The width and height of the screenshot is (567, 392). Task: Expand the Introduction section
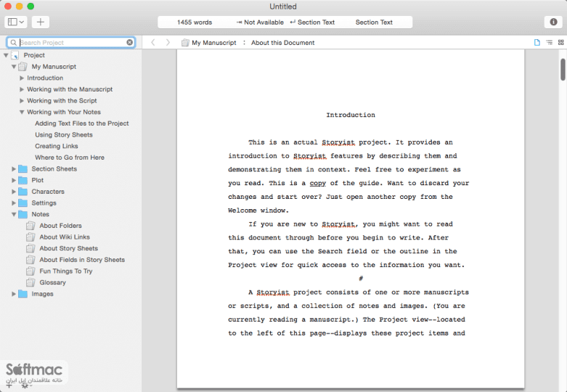(22, 78)
